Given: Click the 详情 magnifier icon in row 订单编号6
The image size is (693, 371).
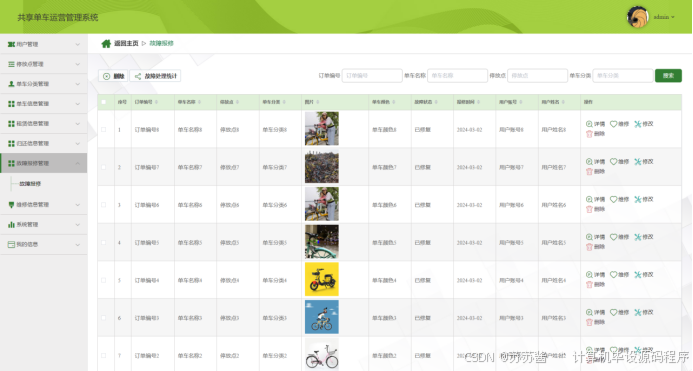Looking at the screenshot, I should click(589, 199).
